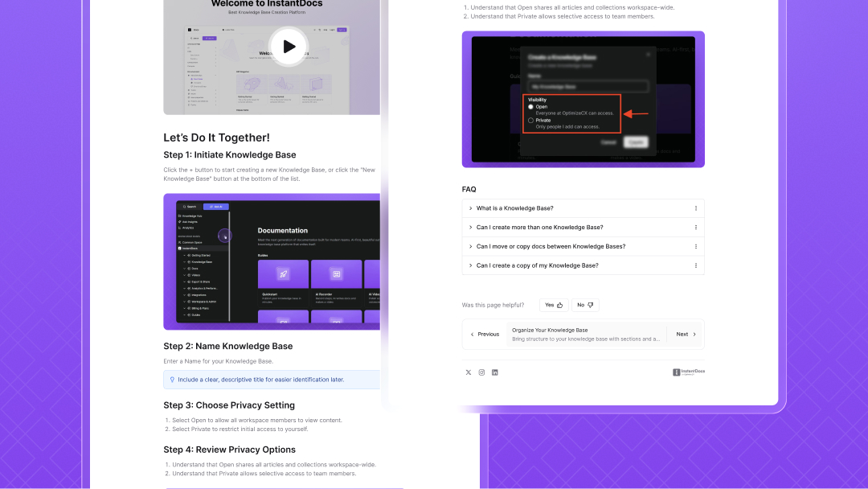This screenshot has height=489, width=868.
Task: Click the heading 'Step 1: Initiate Knowledge Base'
Action: coord(230,155)
